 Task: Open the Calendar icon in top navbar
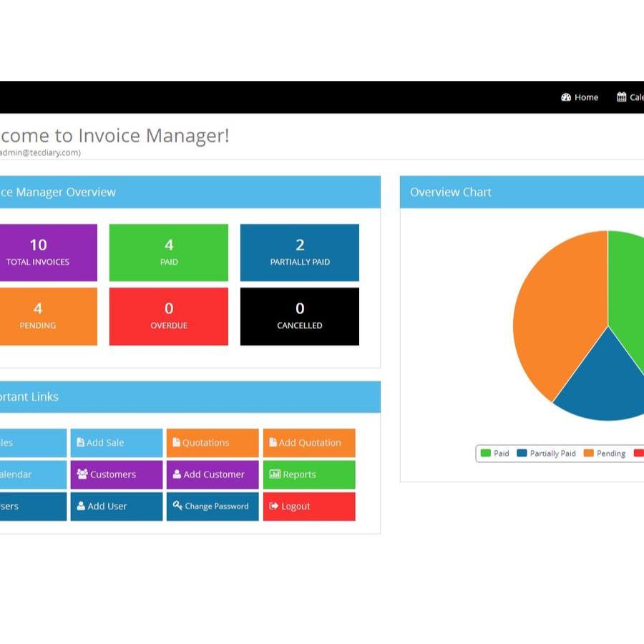[621, 97]
